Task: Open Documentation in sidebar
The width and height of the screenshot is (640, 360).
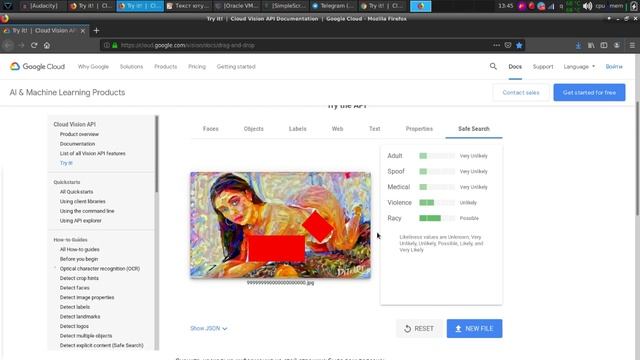Action: 77,144
